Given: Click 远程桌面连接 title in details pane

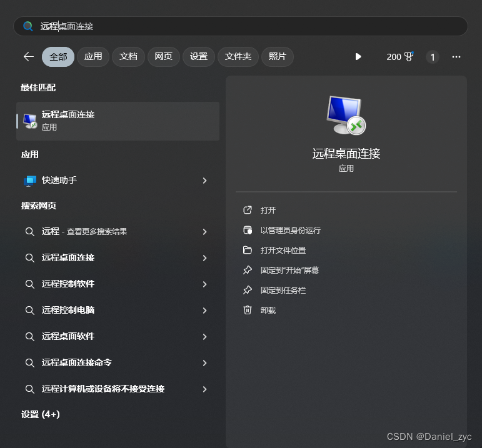Looking at the screenshot, I should click(346, 154).
